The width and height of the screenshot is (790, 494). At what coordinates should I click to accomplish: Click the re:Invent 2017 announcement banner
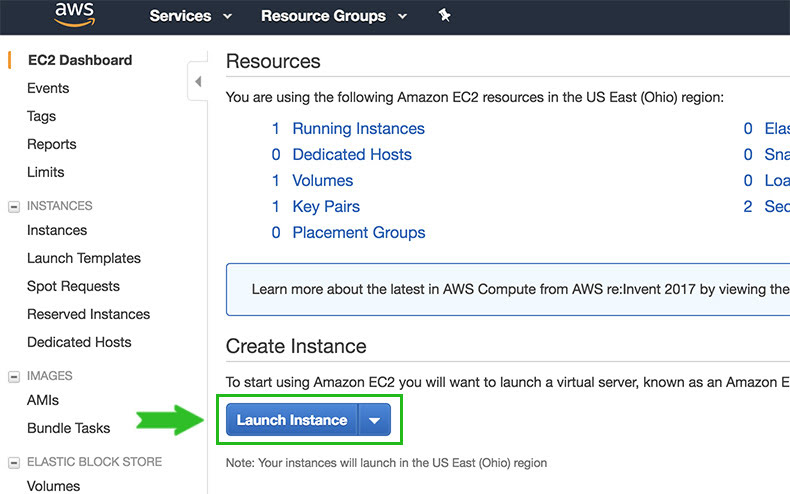pos(508,289)
